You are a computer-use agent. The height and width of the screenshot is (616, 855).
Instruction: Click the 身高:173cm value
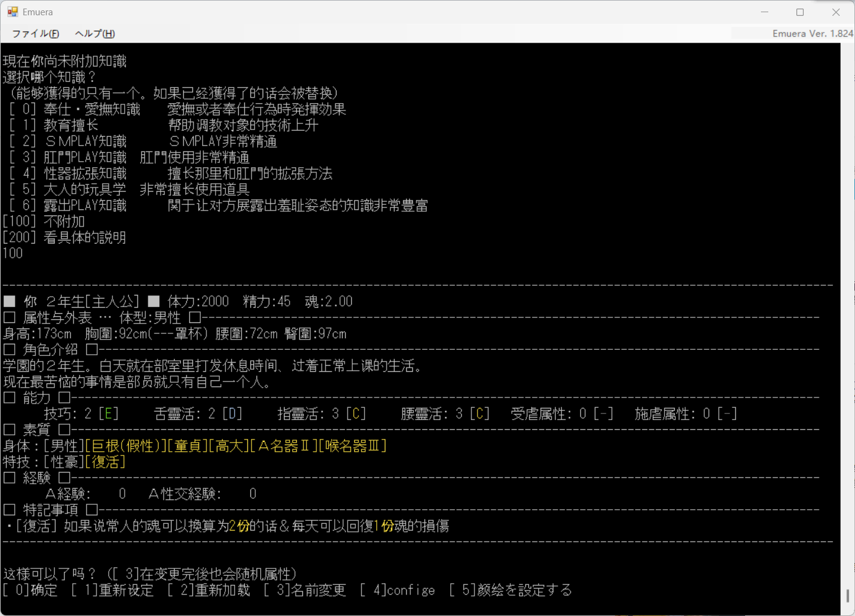[x=37, y=334]
